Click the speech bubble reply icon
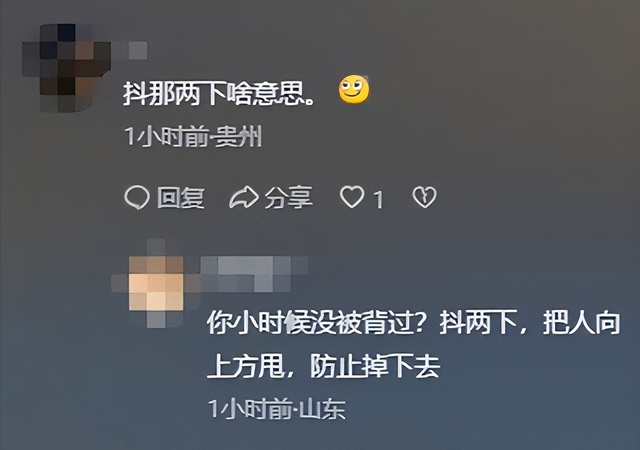 tap(137, 198)
